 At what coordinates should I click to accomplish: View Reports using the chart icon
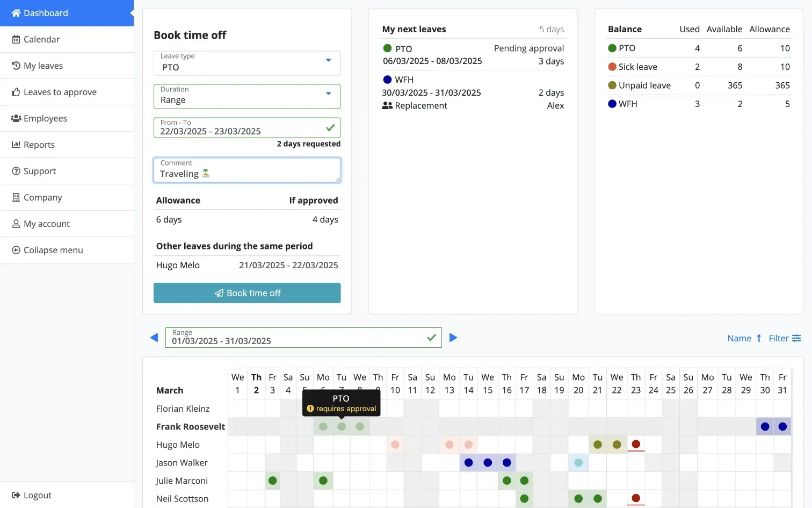pos(16,145)
